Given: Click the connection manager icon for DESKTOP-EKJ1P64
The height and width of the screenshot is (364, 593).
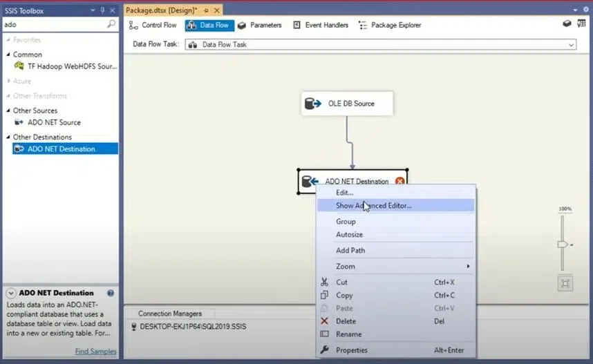Looking at the screenshot, I should click(x=134, y=327).
